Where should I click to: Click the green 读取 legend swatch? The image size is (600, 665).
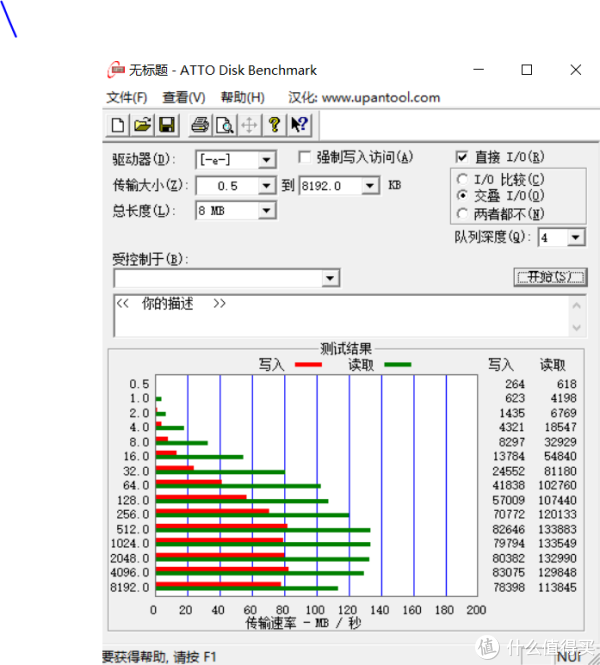point(398,365)
